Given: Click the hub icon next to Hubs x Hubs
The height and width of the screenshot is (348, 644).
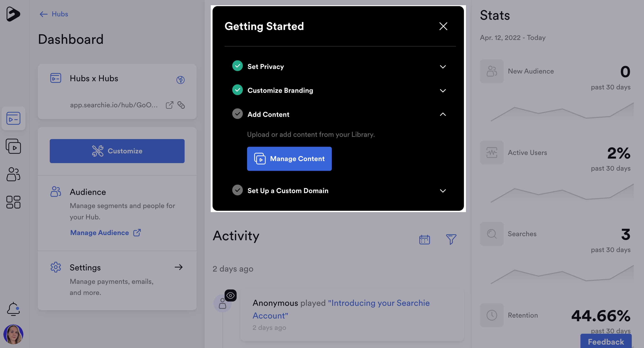Looking at the screenshot, I should (x=55, y=78).
